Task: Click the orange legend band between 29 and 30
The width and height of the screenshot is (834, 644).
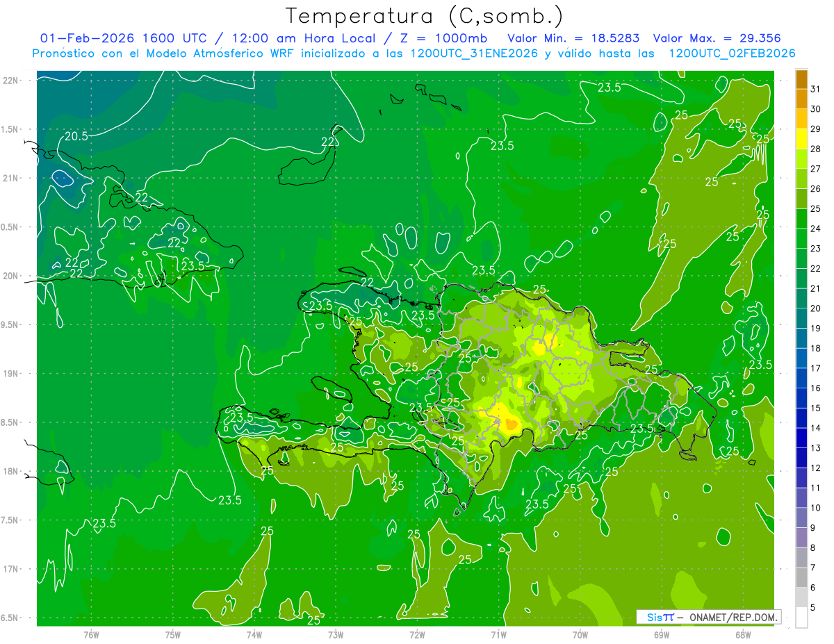Action: [801, 119]
